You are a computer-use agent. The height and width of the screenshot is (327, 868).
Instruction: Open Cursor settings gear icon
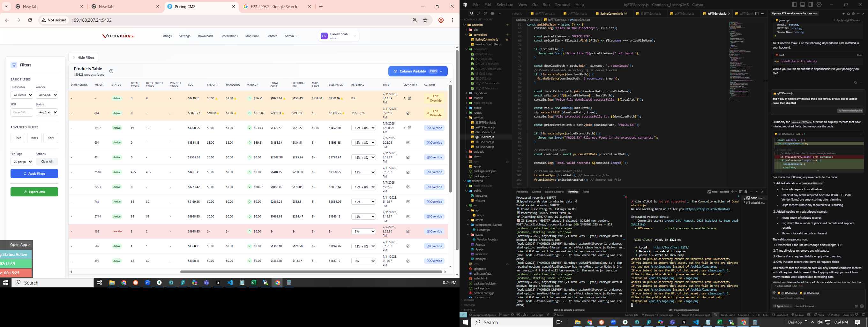coord(819,4)
